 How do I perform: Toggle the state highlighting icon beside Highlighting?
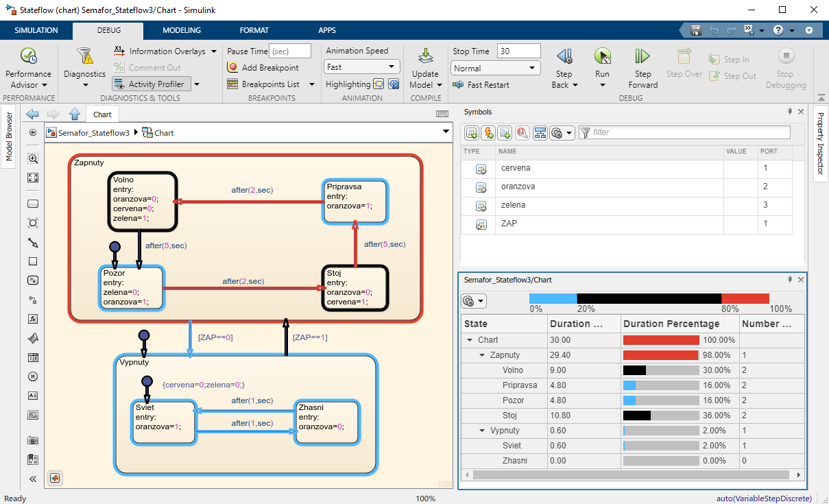click(x=379, y=84)
